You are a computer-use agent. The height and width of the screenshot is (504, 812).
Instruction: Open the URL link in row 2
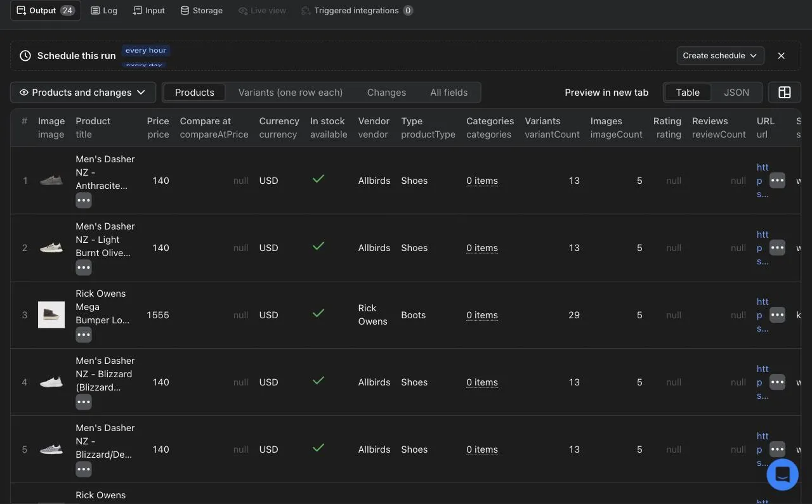point(762,248)
